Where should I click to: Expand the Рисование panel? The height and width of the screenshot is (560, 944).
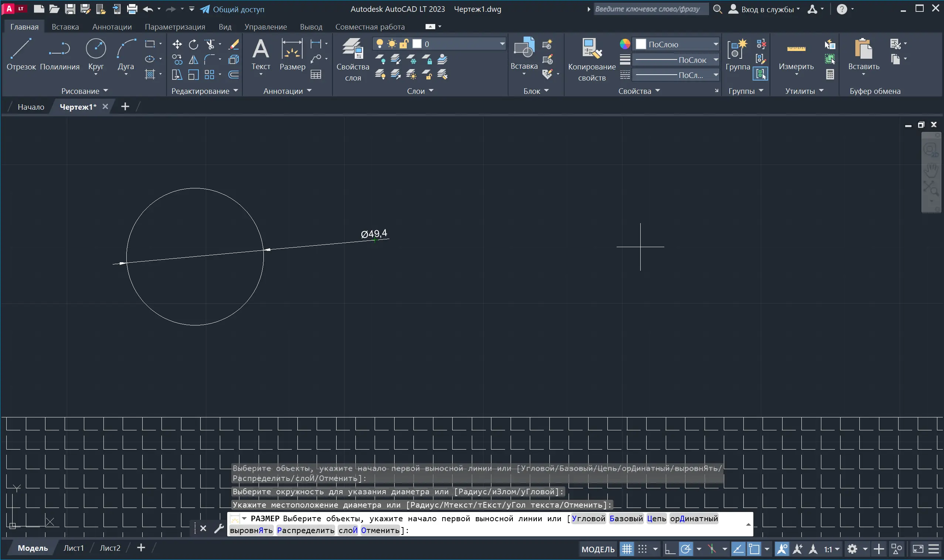[x=85, y=91]
